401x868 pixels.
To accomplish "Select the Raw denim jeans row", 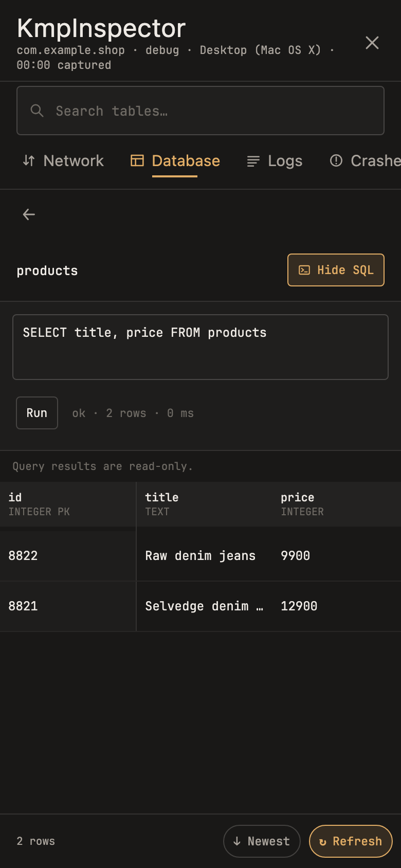I will point(200,556).
